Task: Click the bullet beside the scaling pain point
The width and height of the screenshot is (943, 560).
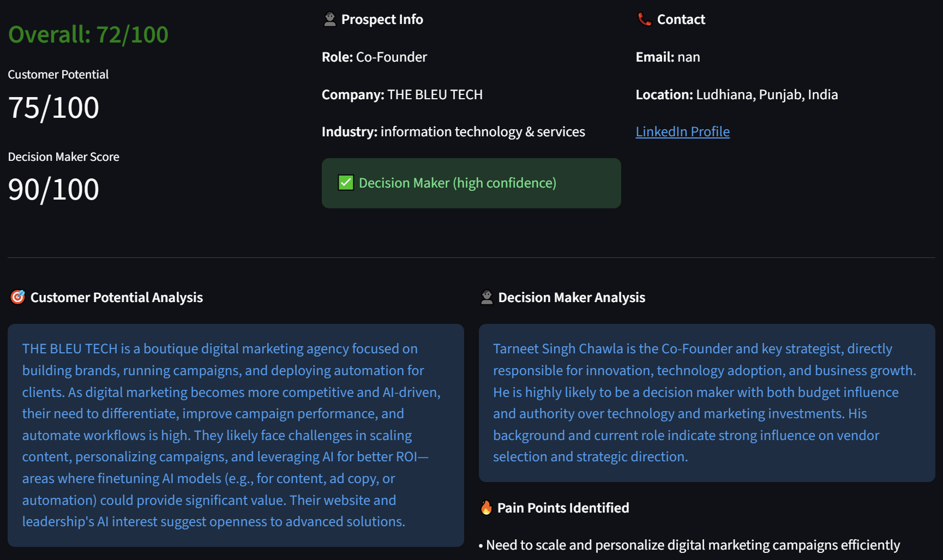Action: [480, 545]
